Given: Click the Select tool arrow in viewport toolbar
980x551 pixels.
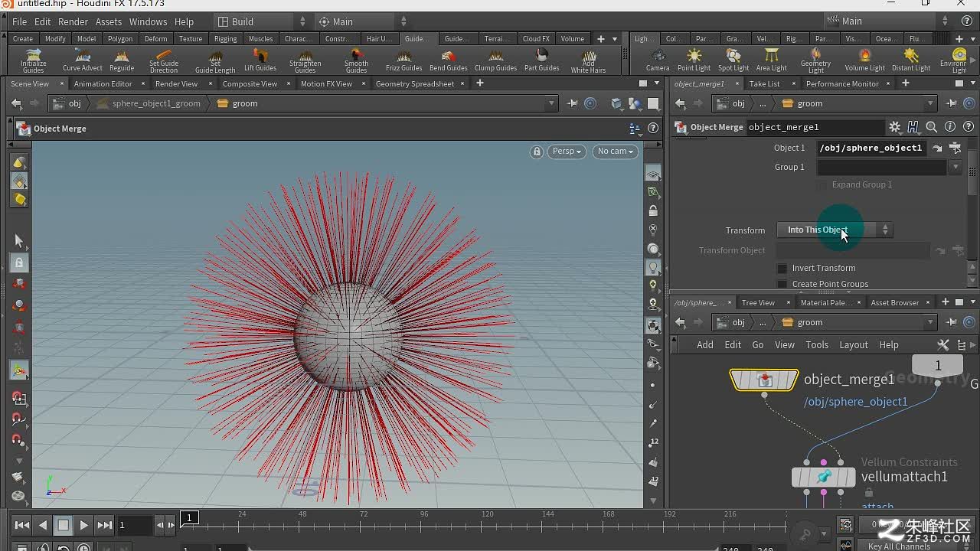Looking at the screenshot, I should point(19,240).
